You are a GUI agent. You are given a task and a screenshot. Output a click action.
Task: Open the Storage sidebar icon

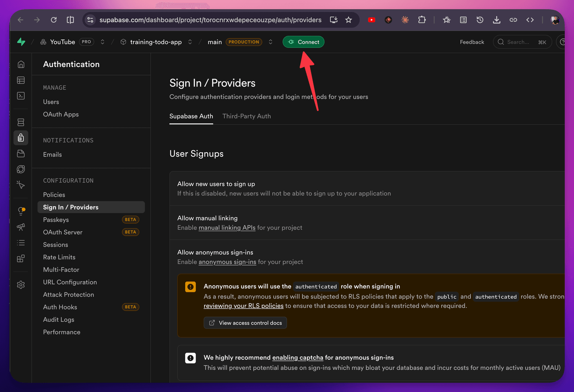pos(21,153)
